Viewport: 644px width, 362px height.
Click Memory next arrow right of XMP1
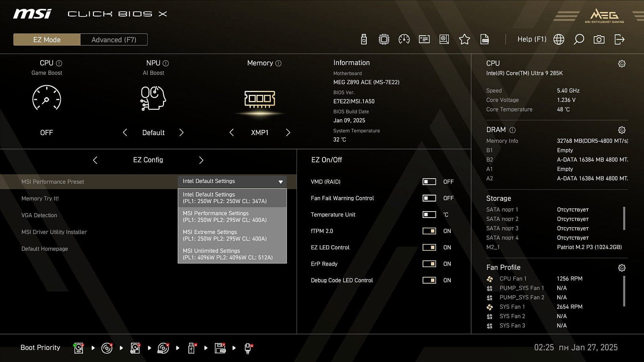(288, 132)
